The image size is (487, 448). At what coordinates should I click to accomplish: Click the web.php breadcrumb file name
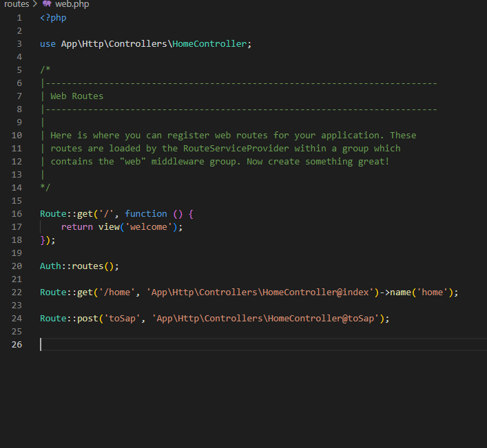tap(72, 4)
